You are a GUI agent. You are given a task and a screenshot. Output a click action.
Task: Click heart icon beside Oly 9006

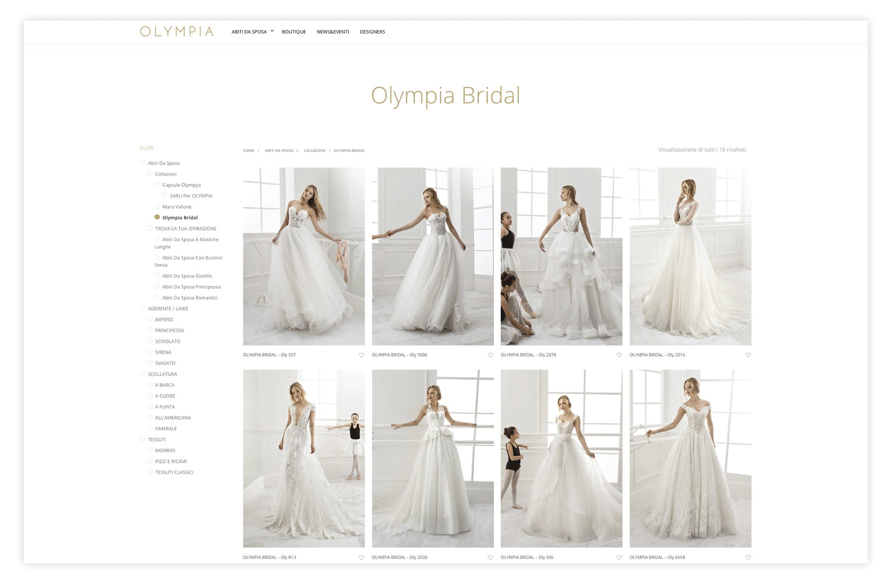[490, 355]
